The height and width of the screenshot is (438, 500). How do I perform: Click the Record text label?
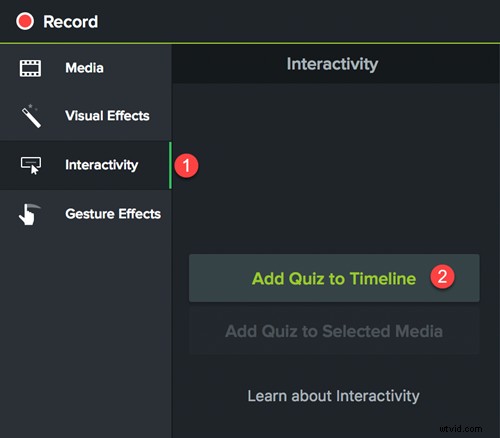[71, 22]
